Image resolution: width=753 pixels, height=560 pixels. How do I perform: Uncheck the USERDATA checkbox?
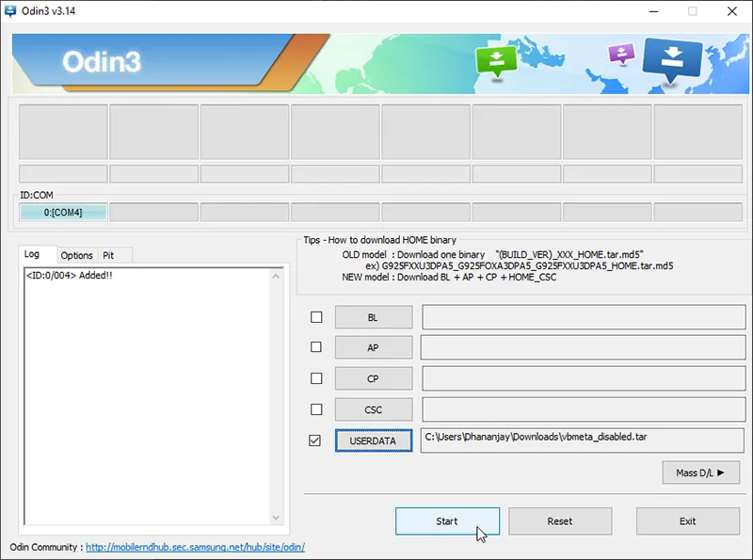point(316,440)
